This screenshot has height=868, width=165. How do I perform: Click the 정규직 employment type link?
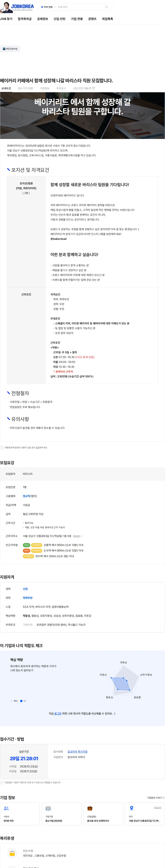pyautogui.click(x=26, y=496)
